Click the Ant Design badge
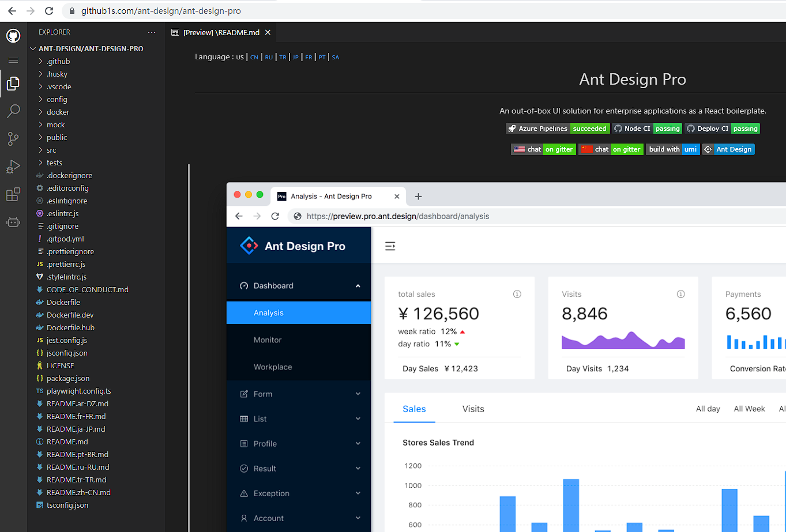786x532 pixels. point(728,149)
